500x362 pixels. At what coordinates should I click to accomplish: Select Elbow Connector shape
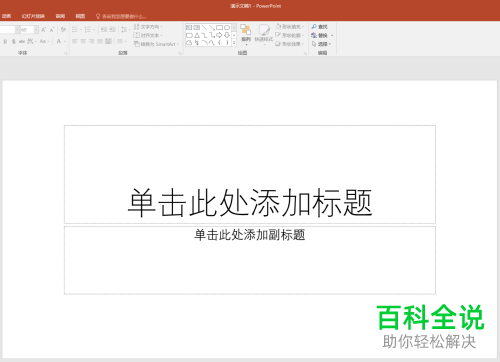(x=204, y=35)
